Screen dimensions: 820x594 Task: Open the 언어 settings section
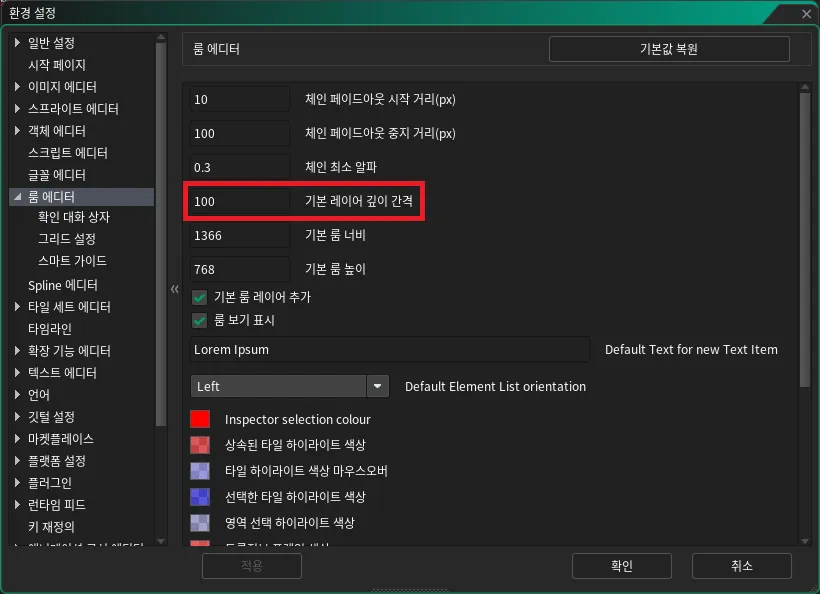pos(37,394)
